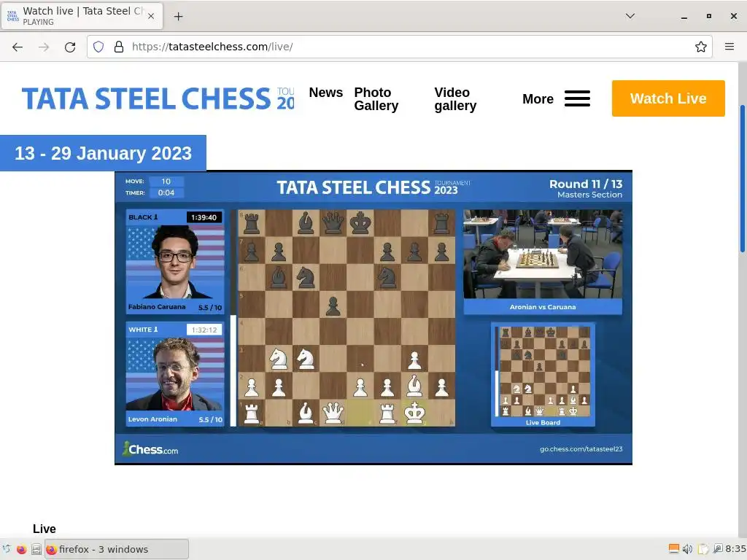The width and height of the screenshot is (747, 560).
Task: Click the network connection tray icon
Action: click(x=718, y=549)
